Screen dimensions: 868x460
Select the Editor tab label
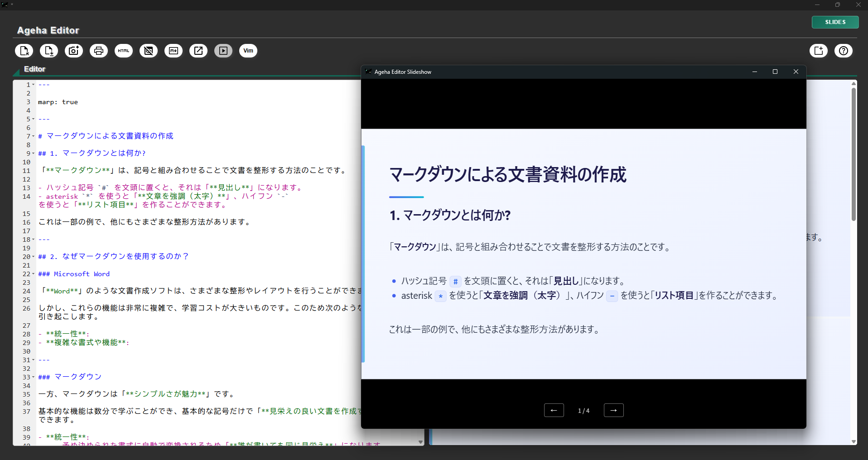coord(35,69)
